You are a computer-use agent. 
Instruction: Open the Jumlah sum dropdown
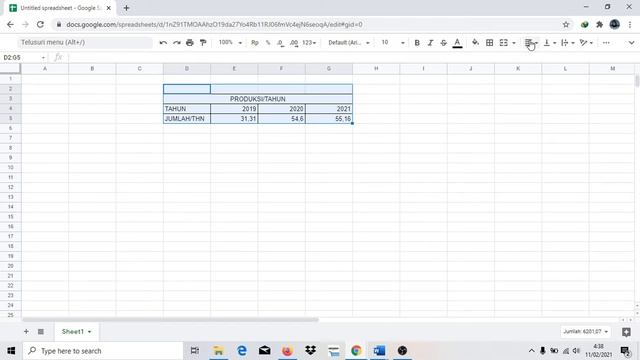(x=585, y=331)
